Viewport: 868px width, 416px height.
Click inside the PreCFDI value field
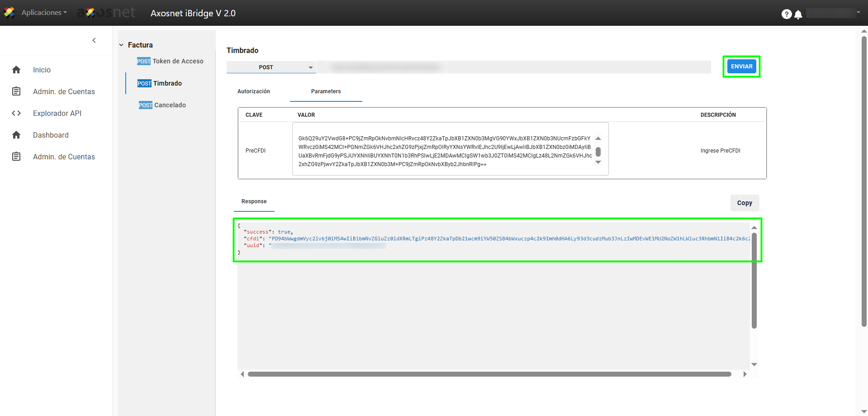click(x=443, y=151)
